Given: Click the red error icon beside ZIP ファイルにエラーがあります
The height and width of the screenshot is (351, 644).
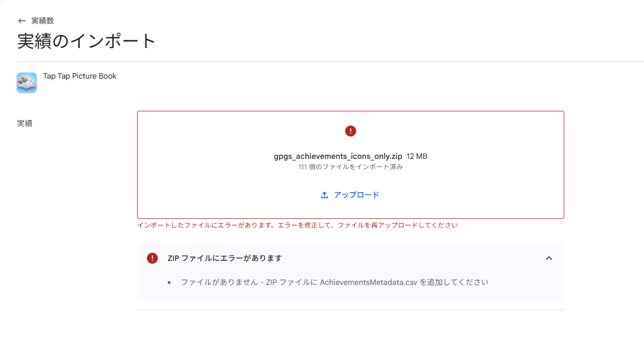Looking at the screenshot, I should 152,258.
